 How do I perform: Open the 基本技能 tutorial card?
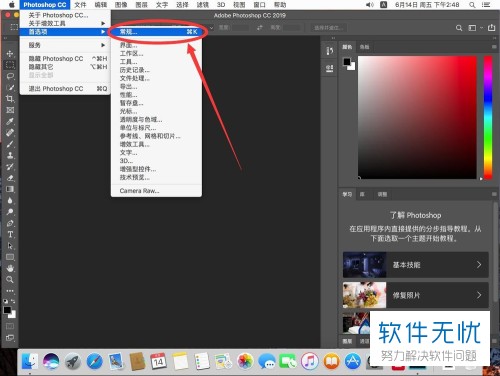pyautogui.click(x=415, y=265)
